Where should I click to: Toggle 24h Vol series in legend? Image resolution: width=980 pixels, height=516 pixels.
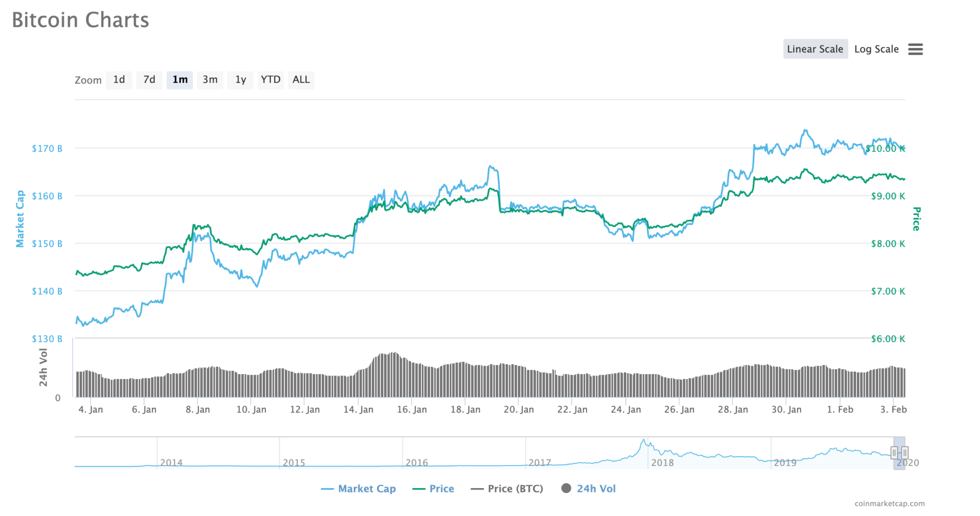[x=588, y=489]
